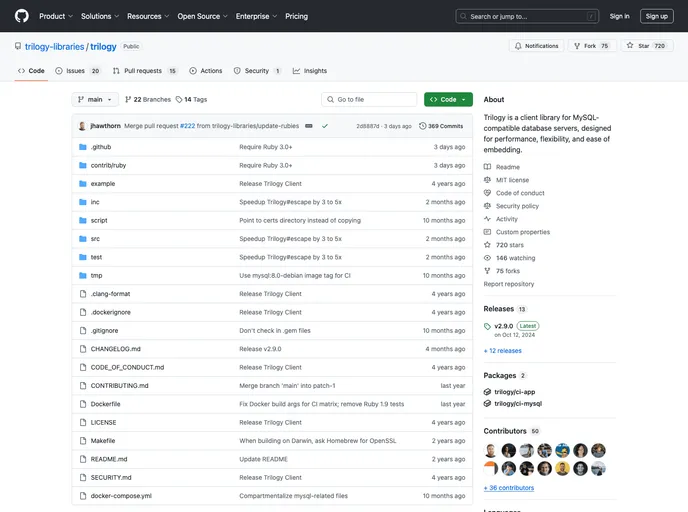Open the Actions tab
This screenshot has width=688, height=512.
coord(206,71)
